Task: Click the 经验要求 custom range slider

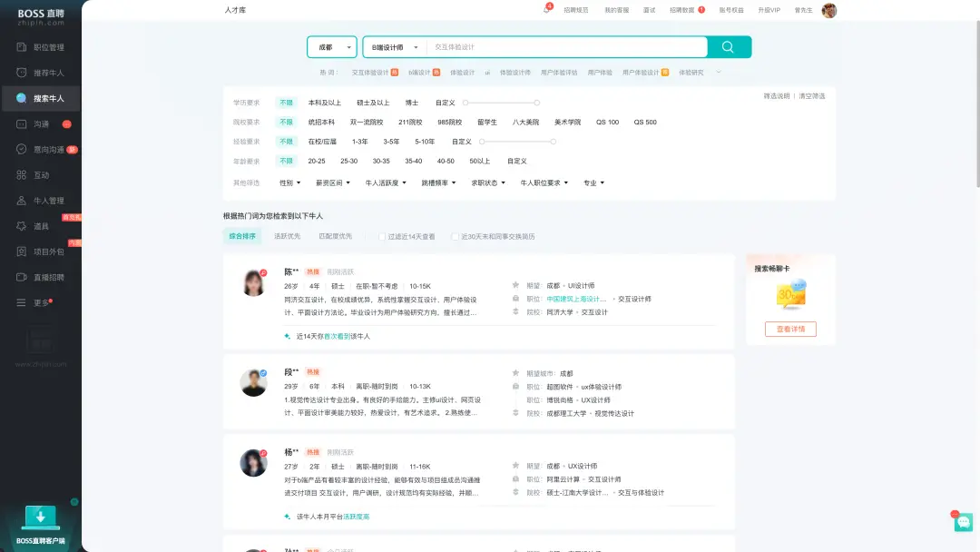Action: pyautogui.click(x=517, y=142)
